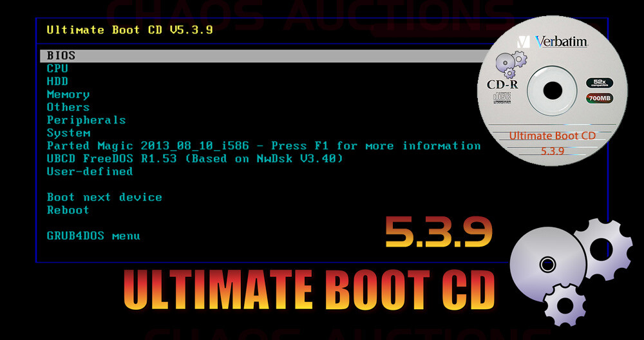Click the 700MB badge on disc
The width and height of the screenshot is (644, 340).
click(x=599, y=99)
